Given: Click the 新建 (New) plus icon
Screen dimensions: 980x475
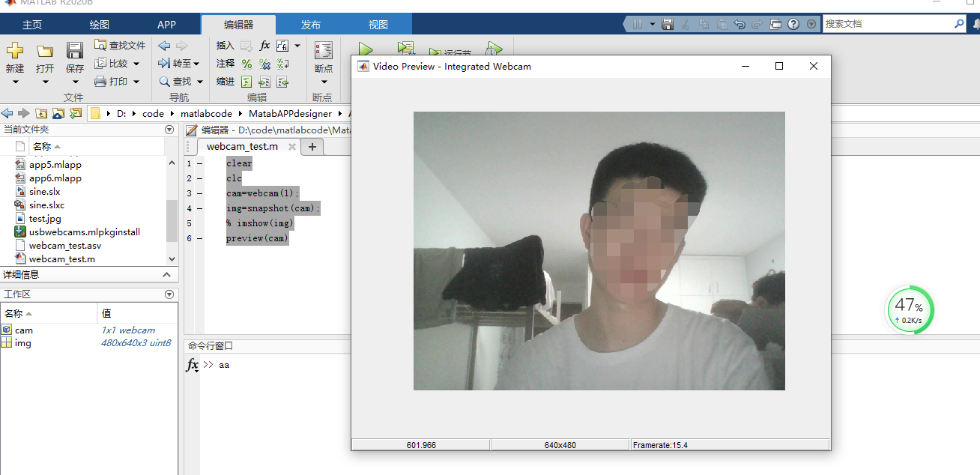Looking at the screenshot, I should click(15, 51).
